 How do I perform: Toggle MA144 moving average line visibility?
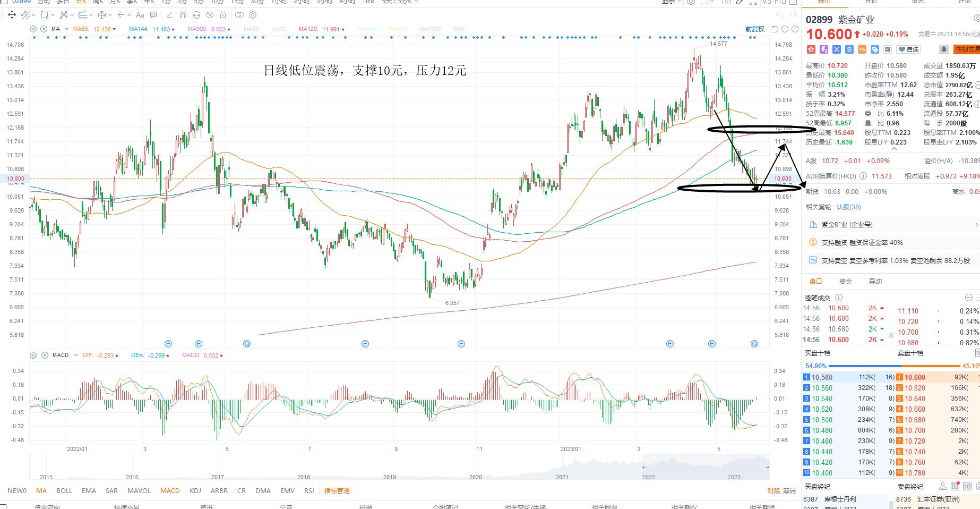(152, 29)
